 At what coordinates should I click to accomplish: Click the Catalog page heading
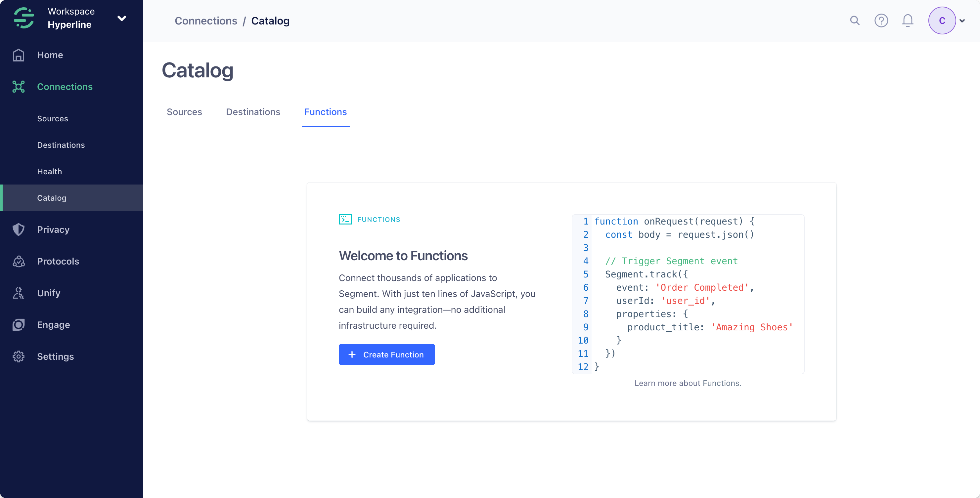point(198,71)
